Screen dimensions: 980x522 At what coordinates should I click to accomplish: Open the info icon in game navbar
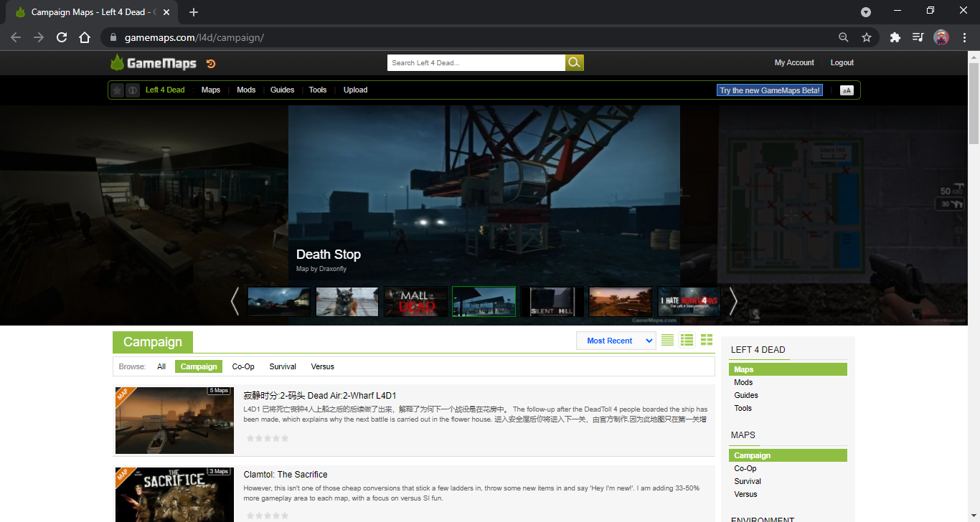click(133, 90)
